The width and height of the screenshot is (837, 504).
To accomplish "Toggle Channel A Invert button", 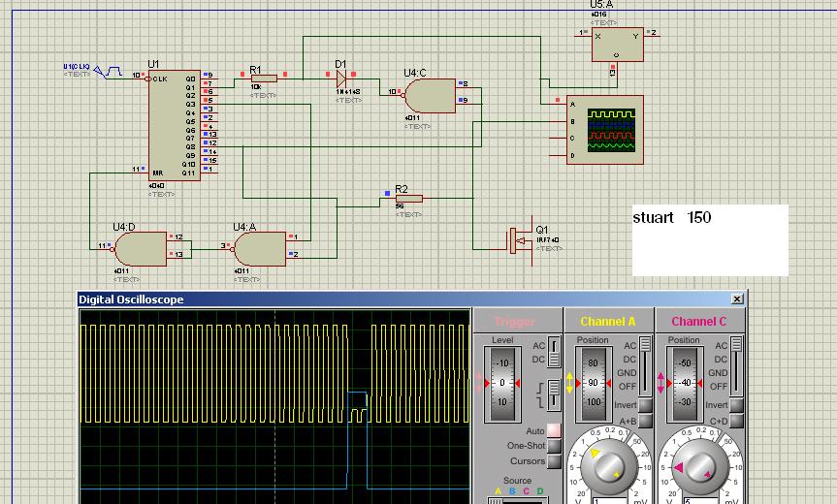I will pos(647,405).
